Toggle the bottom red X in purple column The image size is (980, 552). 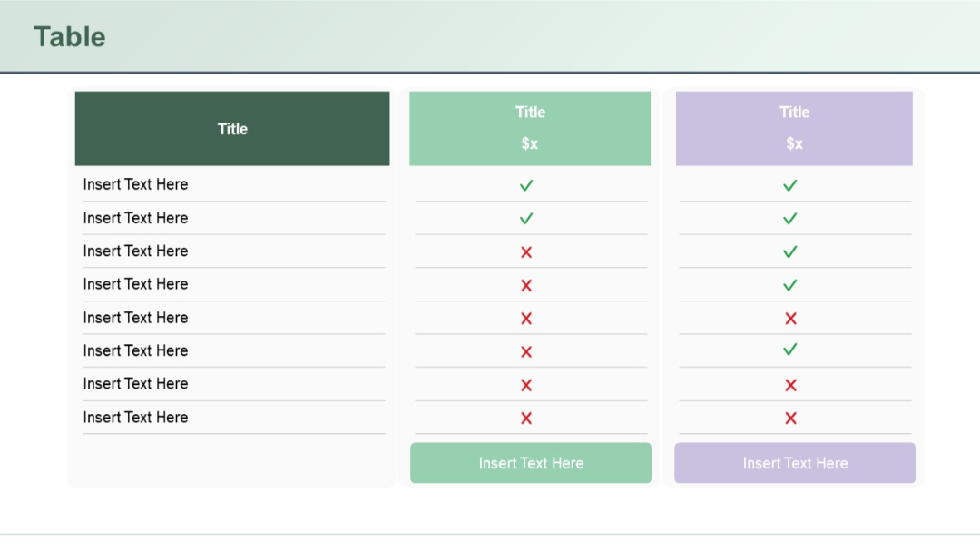790,418
